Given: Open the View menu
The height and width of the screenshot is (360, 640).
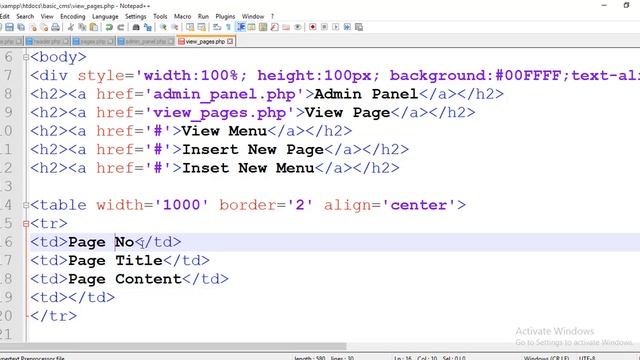Looking at the screenshot, I should point(47,16).
